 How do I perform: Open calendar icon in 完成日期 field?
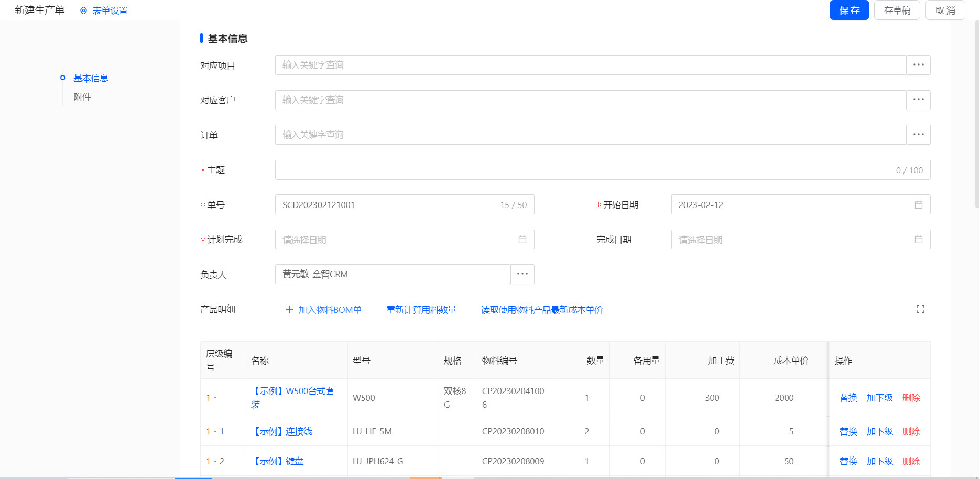pyautogui.click(x=918, y=239)
